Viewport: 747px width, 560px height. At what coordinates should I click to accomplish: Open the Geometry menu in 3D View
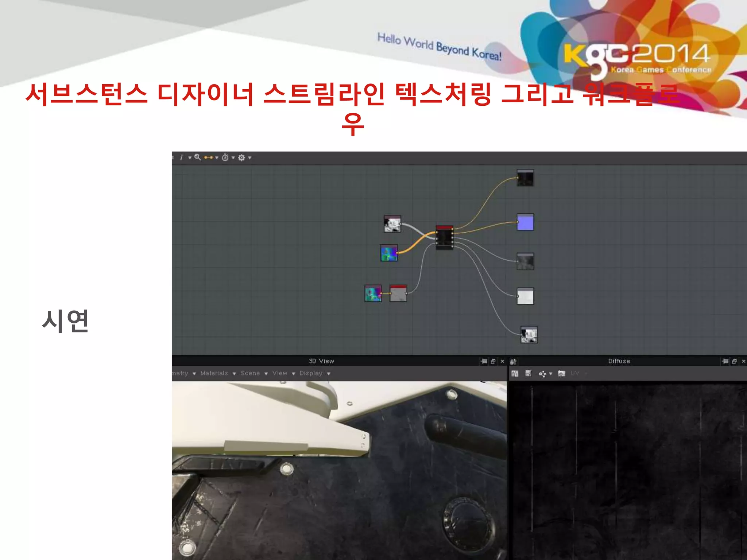coord(184,373)
